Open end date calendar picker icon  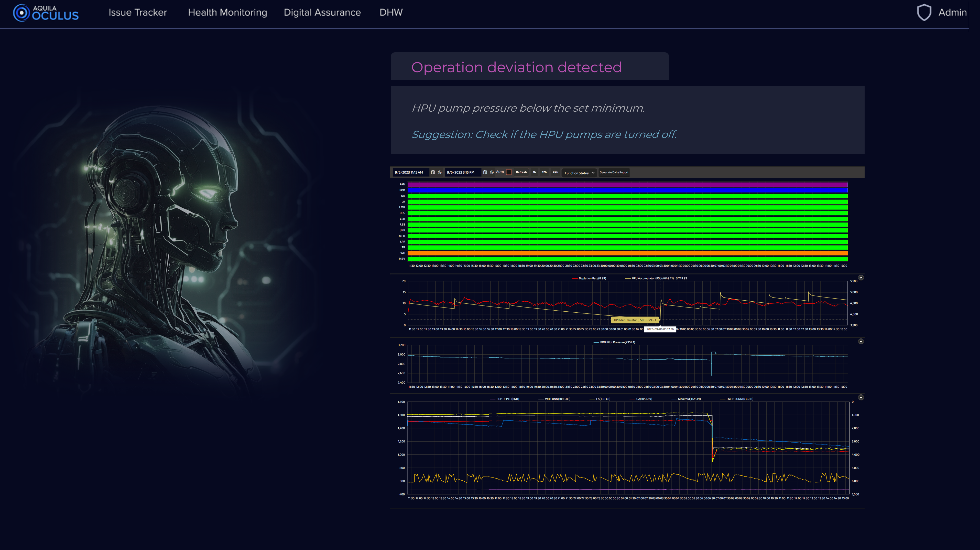(485, 172)
